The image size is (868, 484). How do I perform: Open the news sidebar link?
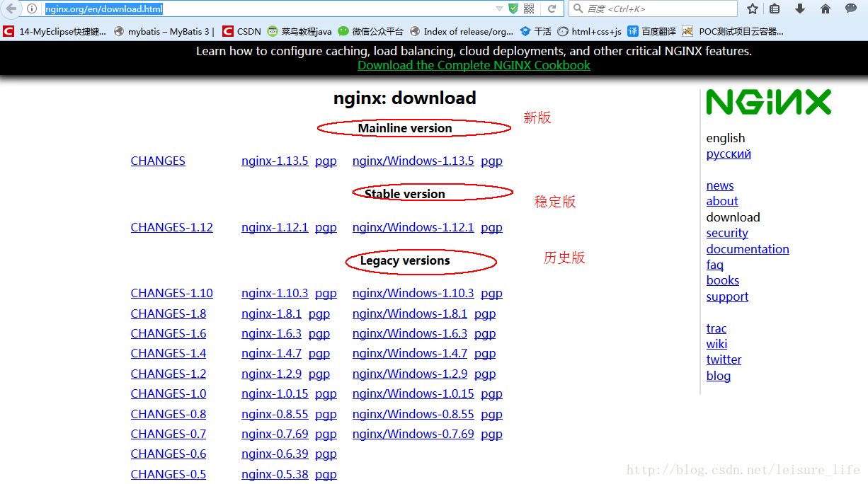pos(720,185)
